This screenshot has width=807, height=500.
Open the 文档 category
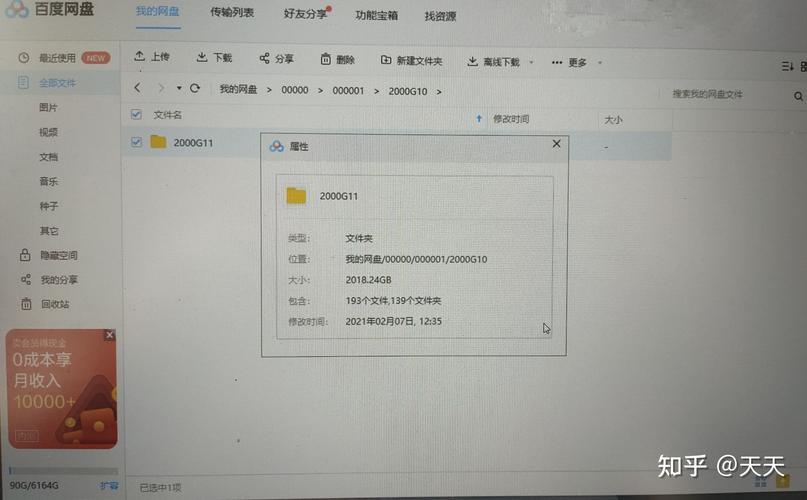(48, 157)
